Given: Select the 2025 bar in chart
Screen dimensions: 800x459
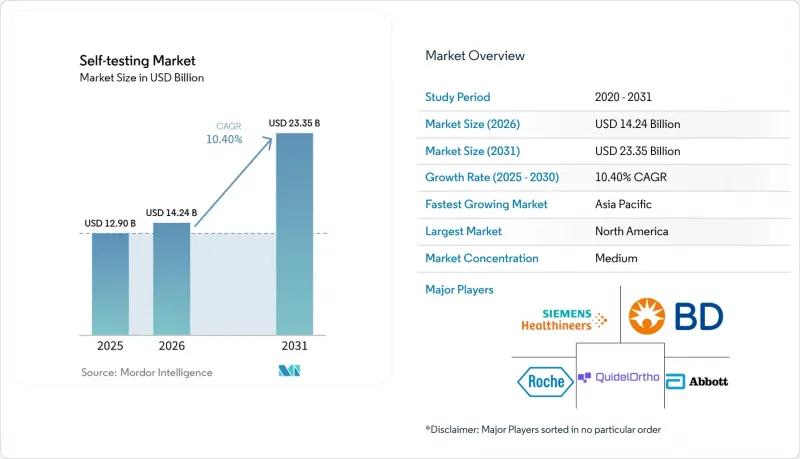Looking at the screenshot, I should point(110,284).
